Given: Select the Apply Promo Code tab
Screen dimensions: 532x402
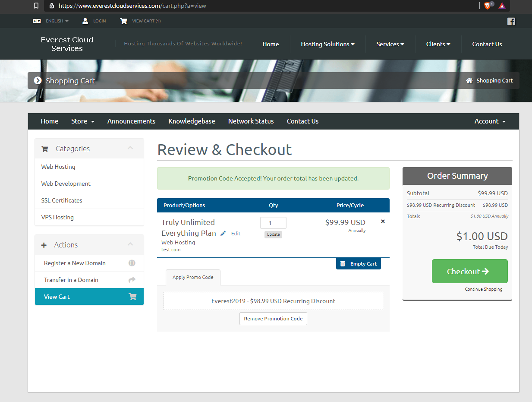Looking at the screenshot, I should pos(193,277).
